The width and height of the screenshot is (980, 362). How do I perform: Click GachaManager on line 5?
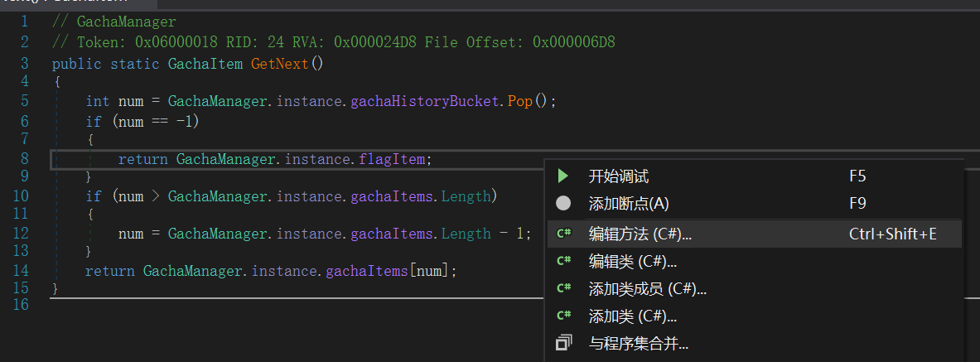click(218, 101)
